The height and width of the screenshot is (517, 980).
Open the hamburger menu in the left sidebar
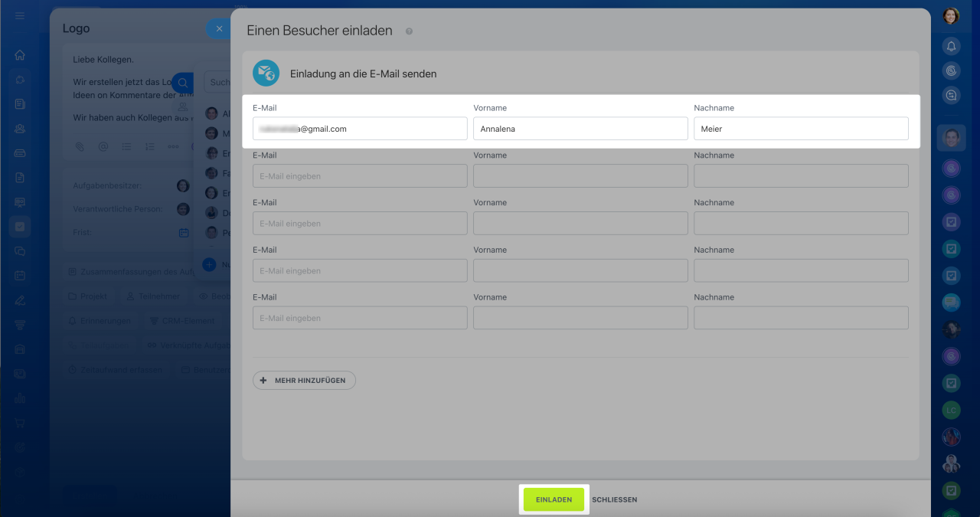(x=20, y=15)
